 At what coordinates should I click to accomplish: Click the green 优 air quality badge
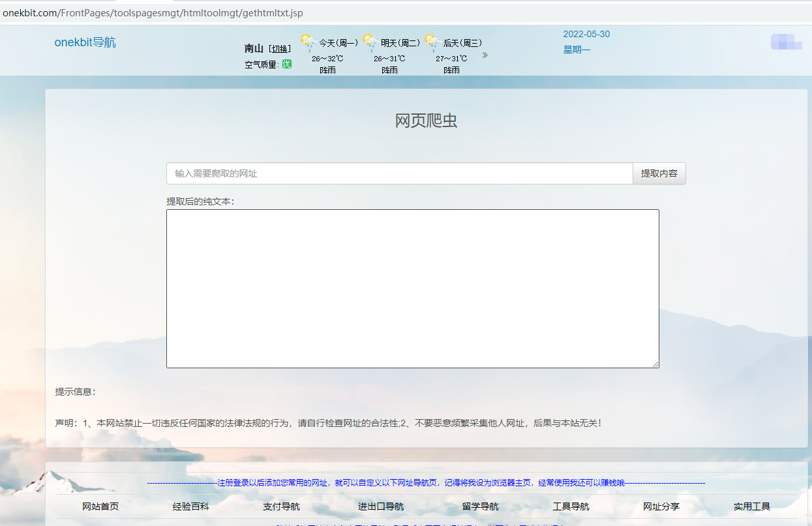[286, 65]
